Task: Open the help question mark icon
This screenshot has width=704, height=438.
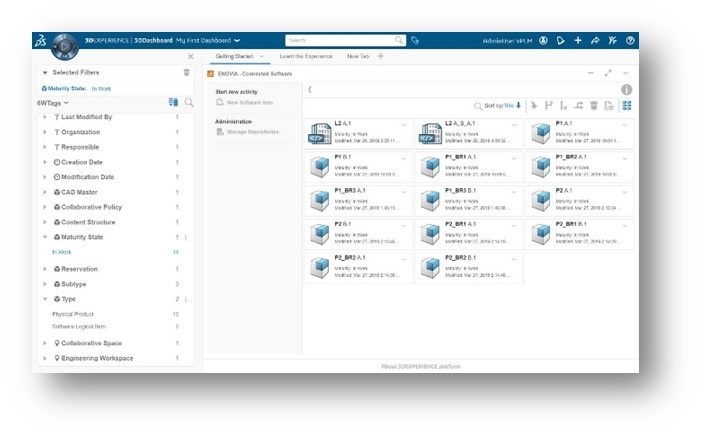Action: click(x=630, y=40)
